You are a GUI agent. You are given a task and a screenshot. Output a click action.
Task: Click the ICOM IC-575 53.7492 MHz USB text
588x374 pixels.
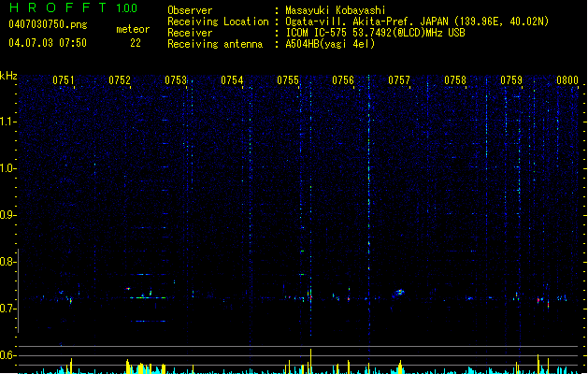click(376, 33)
